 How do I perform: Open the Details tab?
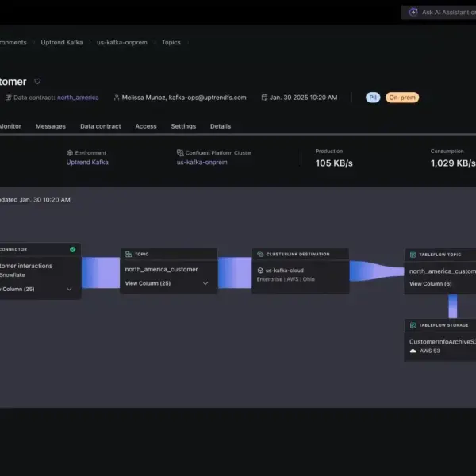pyautogui.click(x=221, y=126)
